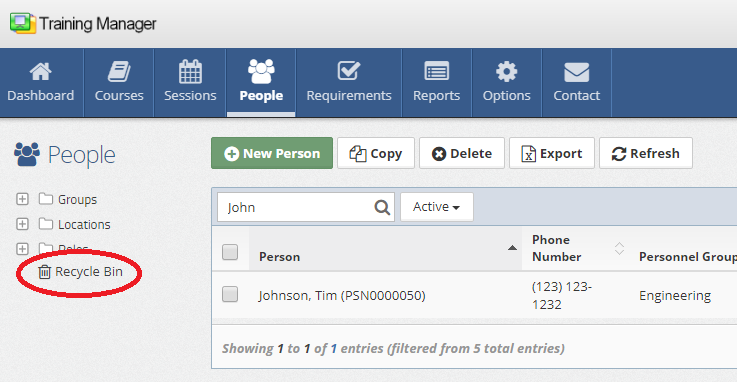Open the Contact envelope icon
The width and height of the screenshot is (737, 382).
coord(577,72)
